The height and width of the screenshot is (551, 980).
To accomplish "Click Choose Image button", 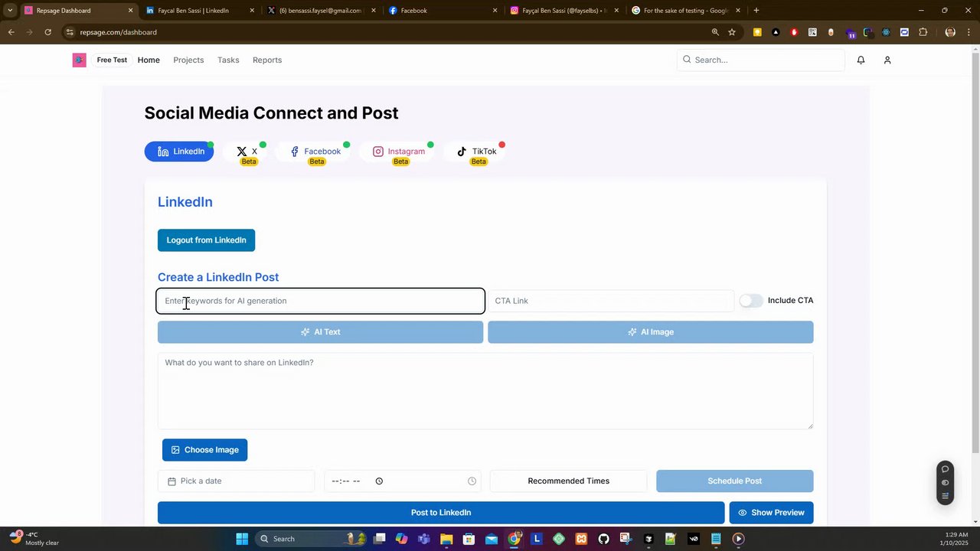I will pyautogui.click(x=204, y=450).
